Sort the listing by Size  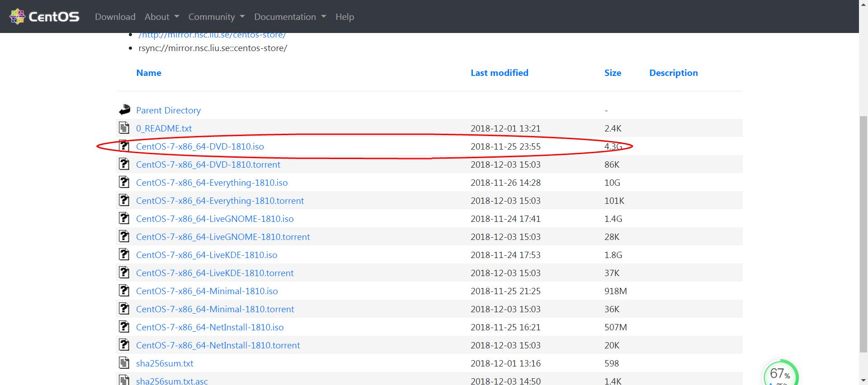613,73
